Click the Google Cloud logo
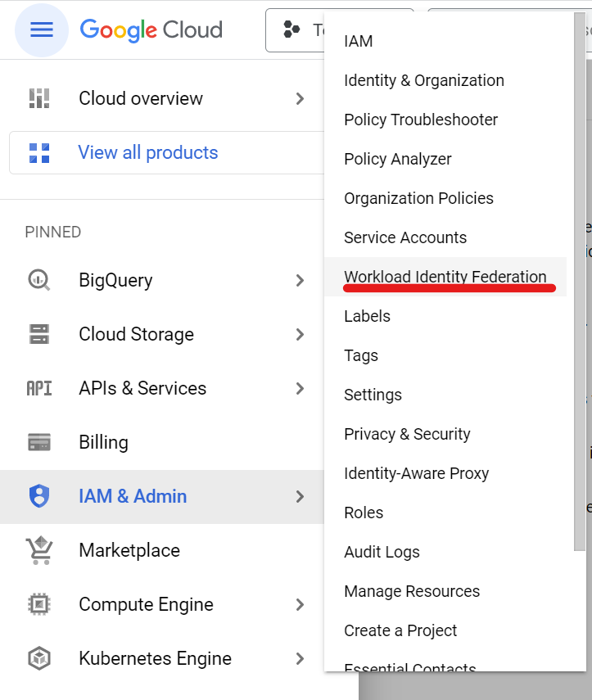This screenshot has height=700, width=592. 151,30
